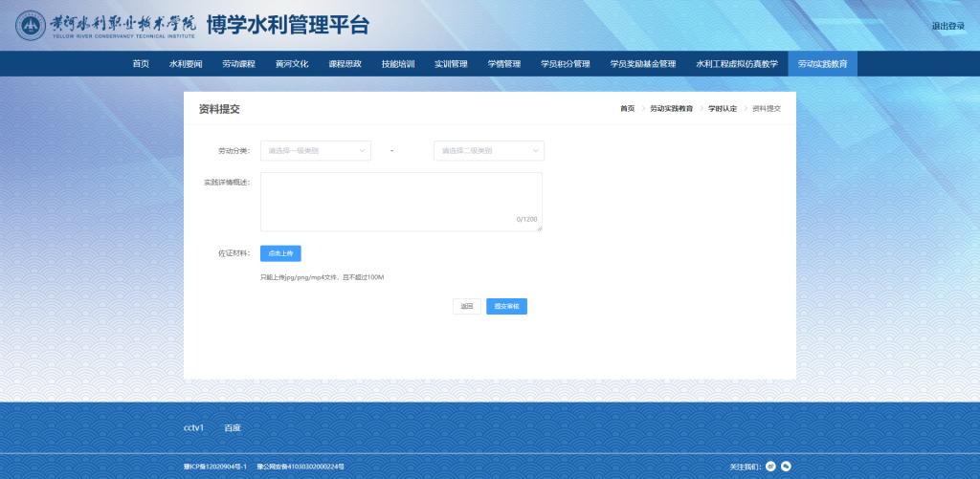Image resolution: width=980 pixels, height=479 pixels.
Task: Go to 水利要闻 in the navigation bar
Action: (x=186, y=64)
